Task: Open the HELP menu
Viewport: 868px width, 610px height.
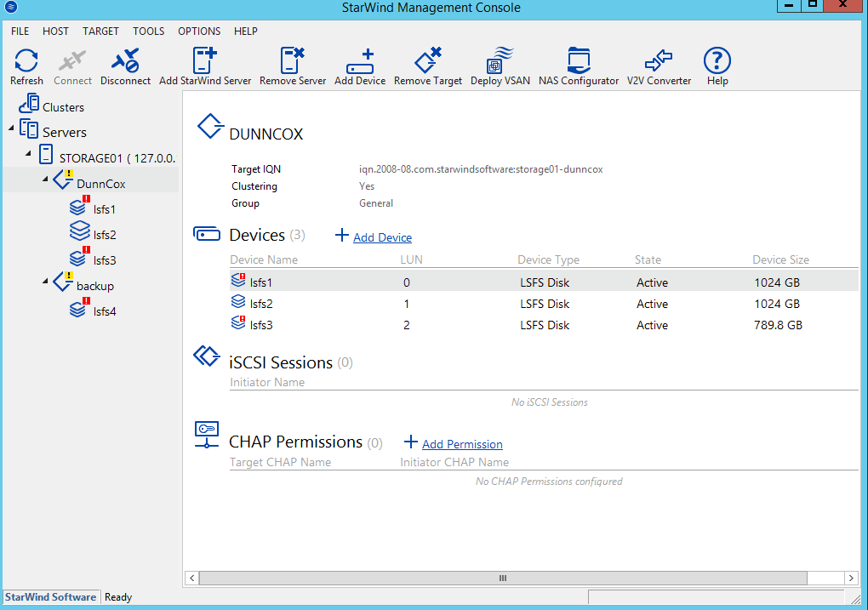Action: click(245, 31)
